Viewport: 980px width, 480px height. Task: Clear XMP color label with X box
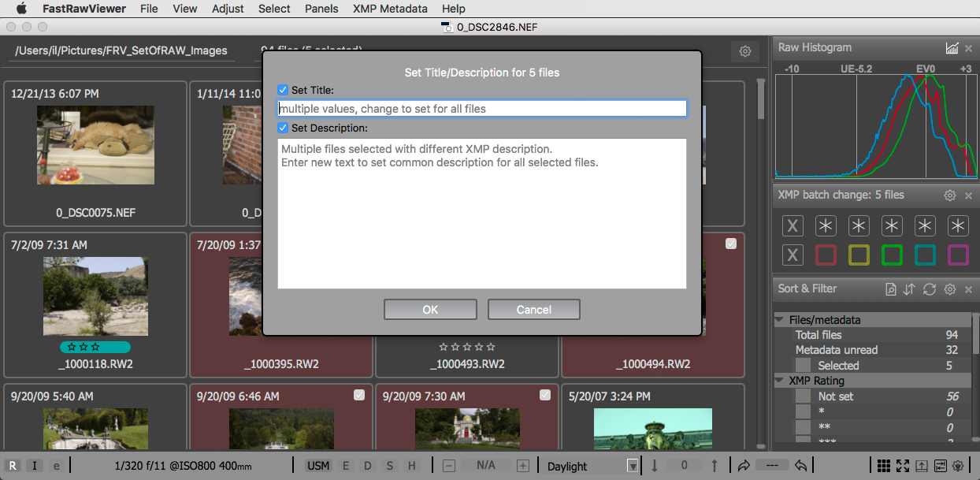tap(793, 255)
